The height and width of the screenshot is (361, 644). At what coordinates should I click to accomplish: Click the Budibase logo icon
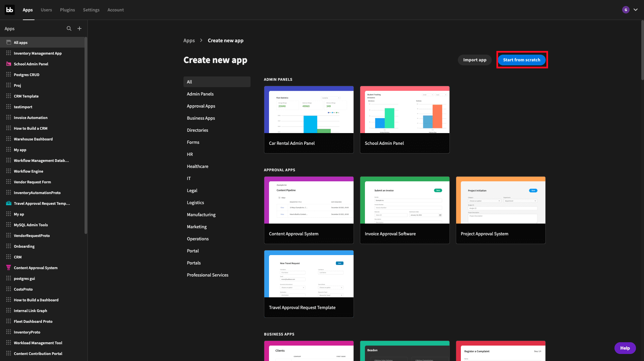tap(10, 10)
